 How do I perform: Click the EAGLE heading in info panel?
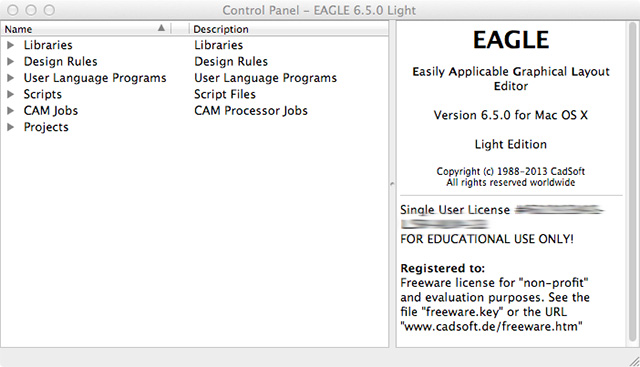point(511,40)
